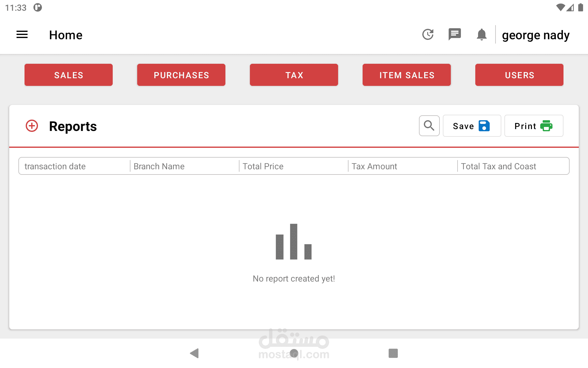Switch to PURCHASES reports
Viewport: 588px width, 368px height.
(181, 75)
